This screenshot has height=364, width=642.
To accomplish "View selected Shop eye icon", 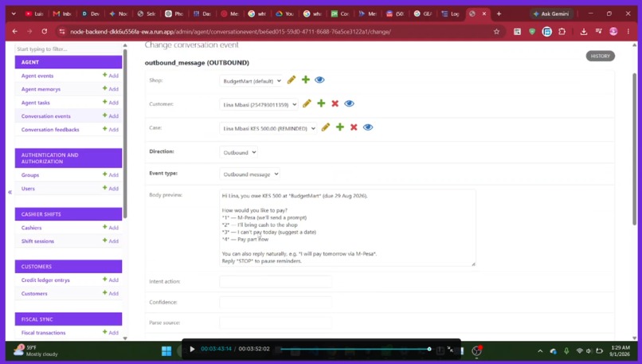I will [319, 80].
